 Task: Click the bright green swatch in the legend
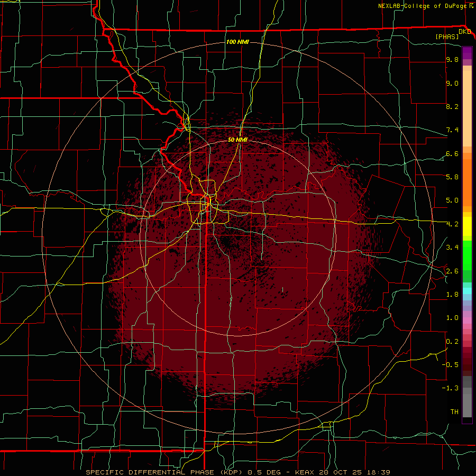tap(467, 254)
